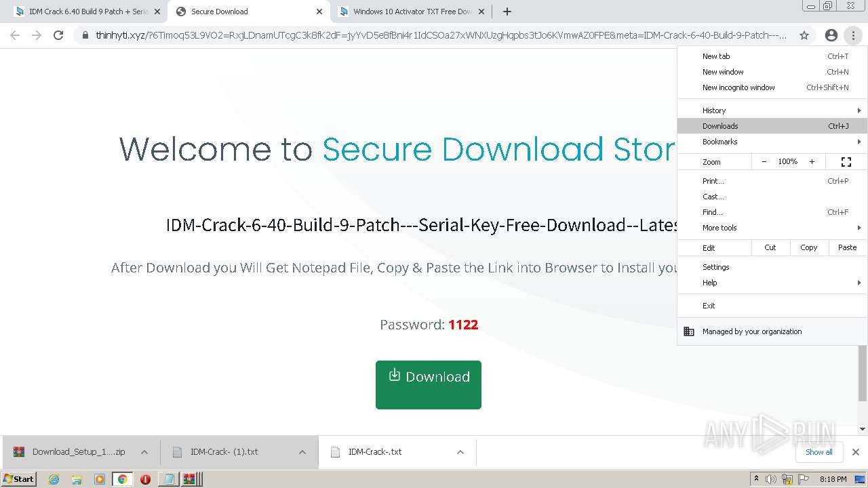Open the WinRAR taskbar item
Image resolution: width=868 pixels, height=488 pixels.
point(190,479)
